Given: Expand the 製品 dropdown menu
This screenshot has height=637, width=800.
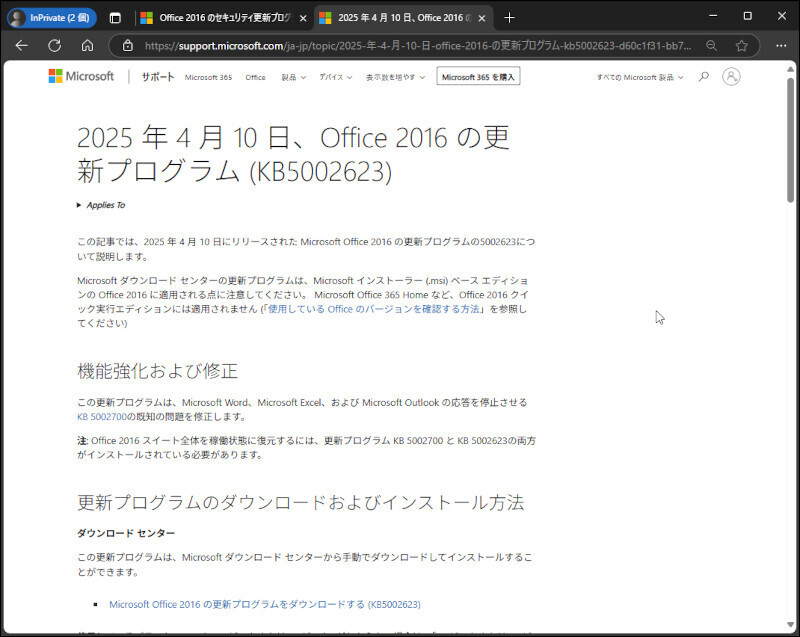Looking at the screenshot, I should click(x=293, y=78).
